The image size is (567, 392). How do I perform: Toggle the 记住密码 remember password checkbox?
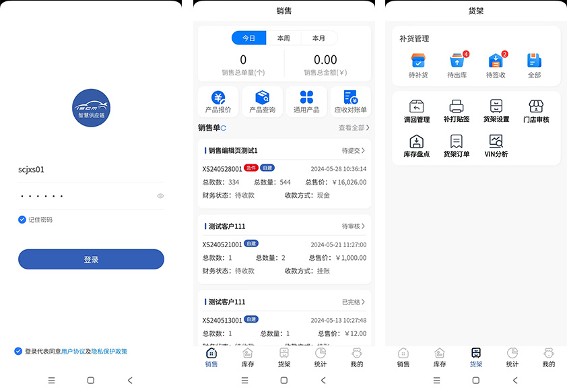[x=22, y=220]
